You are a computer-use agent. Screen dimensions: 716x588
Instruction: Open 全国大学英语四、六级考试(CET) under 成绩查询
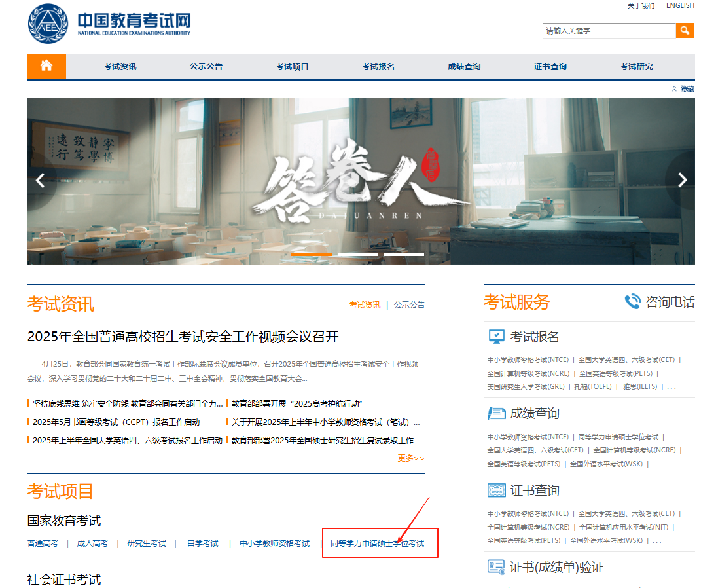point(535,450)
